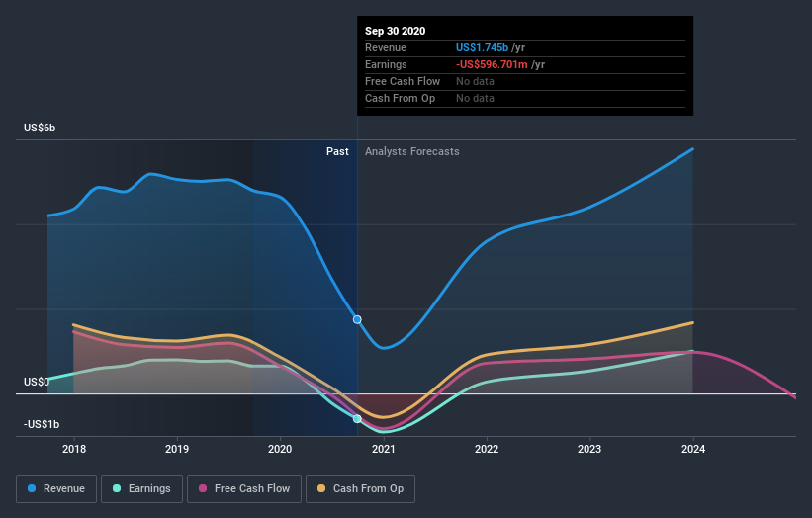Toggle the Revenue legend button

point(56,489)
